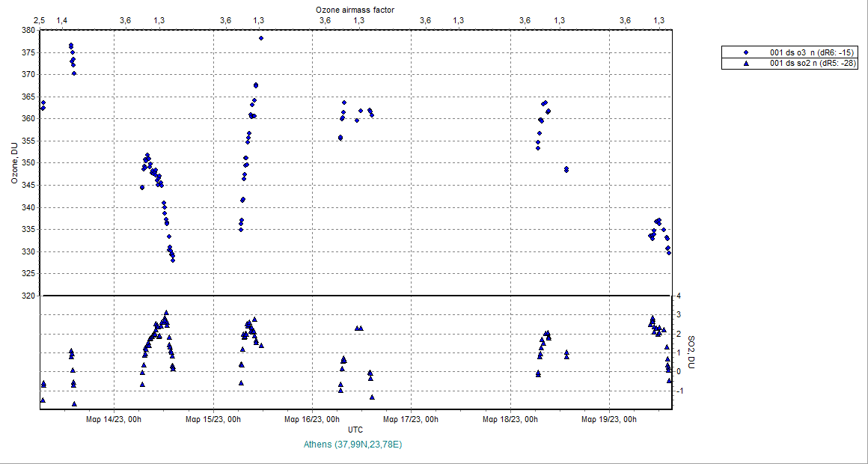Click the lowest ozone diamond near 328 DU

tap(173, 260)
